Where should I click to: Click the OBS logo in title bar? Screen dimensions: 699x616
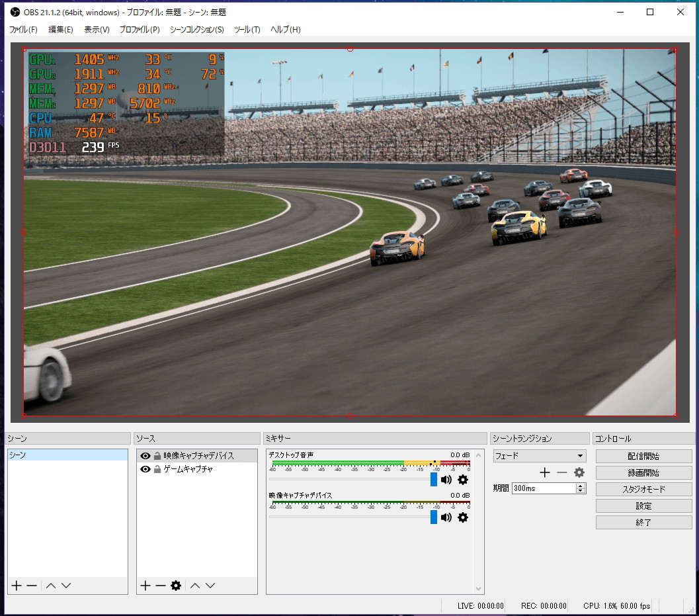[15, 12]
